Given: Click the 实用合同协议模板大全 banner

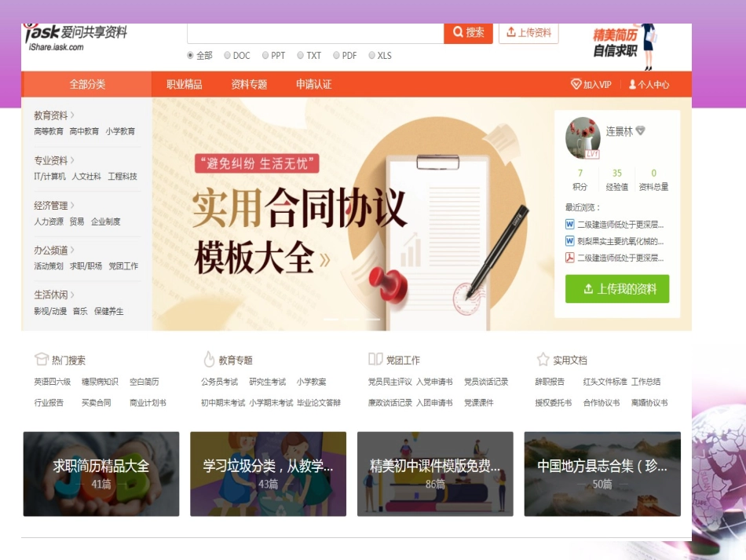Looking at the screenshot, I should (352, 214).
